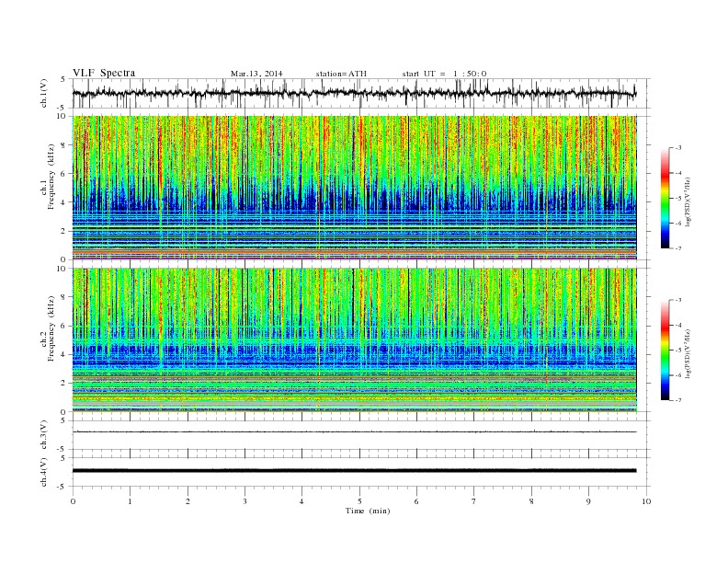This screenshot has height=563, width=728.
Task: Click the '8' kHz tick of ch.1 spectrogram
Action: click(x=63, y=145)
